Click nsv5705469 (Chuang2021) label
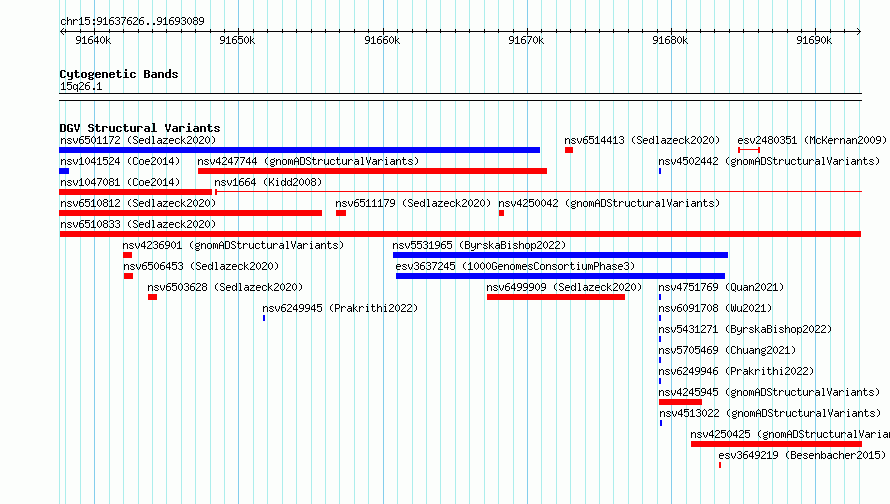Image resolution: width=890 pixels, height=504 pixels. (x=727, y=350)
